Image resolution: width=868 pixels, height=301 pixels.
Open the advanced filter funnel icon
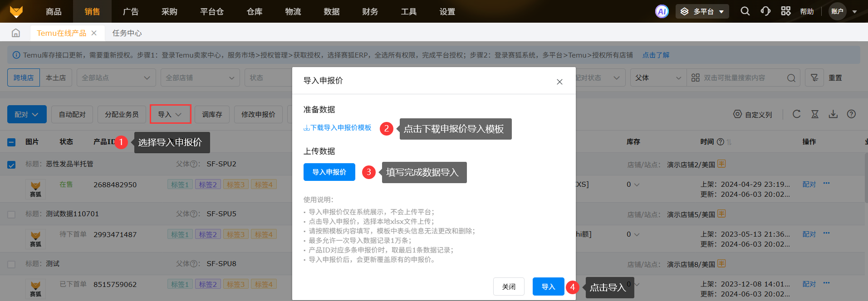[814, 78]
